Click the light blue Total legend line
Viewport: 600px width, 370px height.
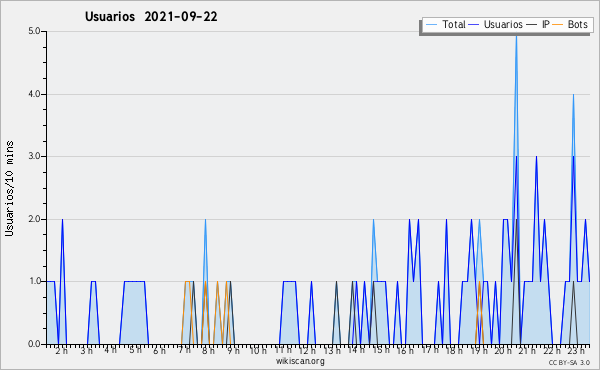(x=431, y=25)
